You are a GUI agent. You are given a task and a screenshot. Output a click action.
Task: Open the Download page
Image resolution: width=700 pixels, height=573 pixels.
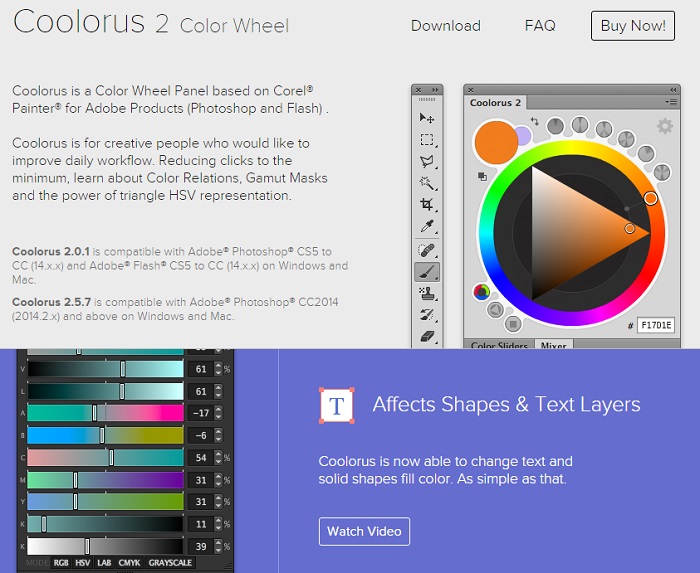pos(445,26)
